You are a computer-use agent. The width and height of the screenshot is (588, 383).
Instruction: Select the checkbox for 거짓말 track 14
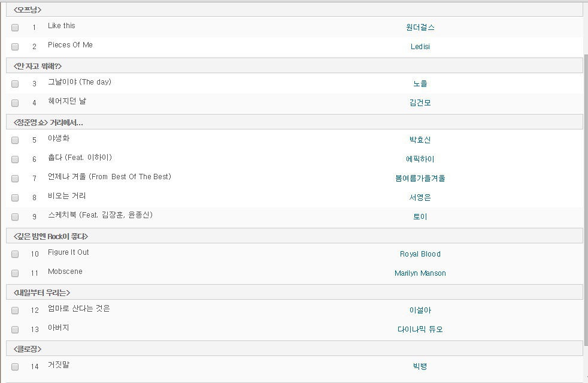tap(15, 367)
